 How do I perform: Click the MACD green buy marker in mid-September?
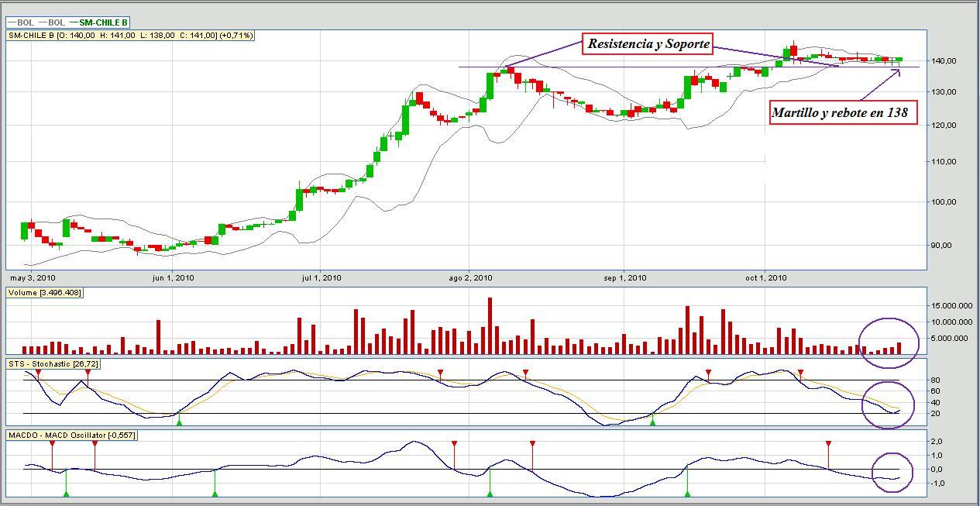[x=687, y=493]
